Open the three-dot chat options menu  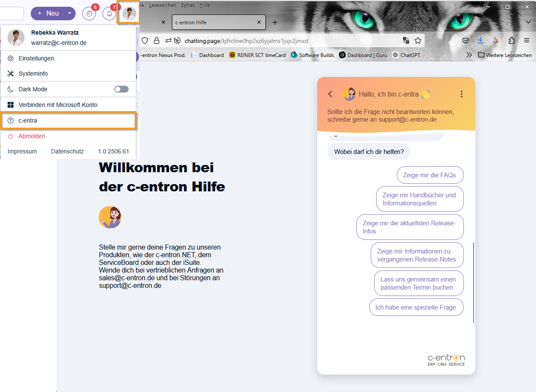[x=461, y=94]
